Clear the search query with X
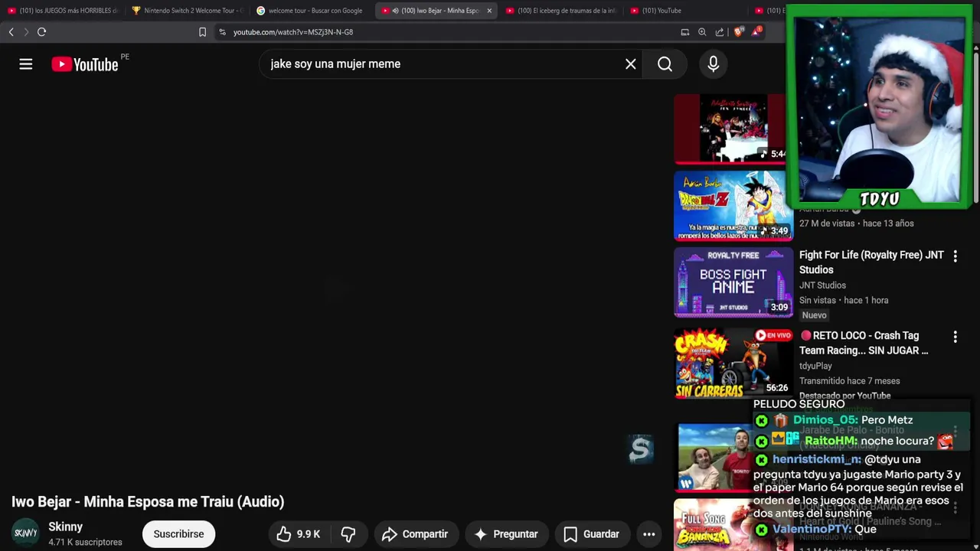The height and width of the screenshot is (551, 980). click(x=630, y=64)
